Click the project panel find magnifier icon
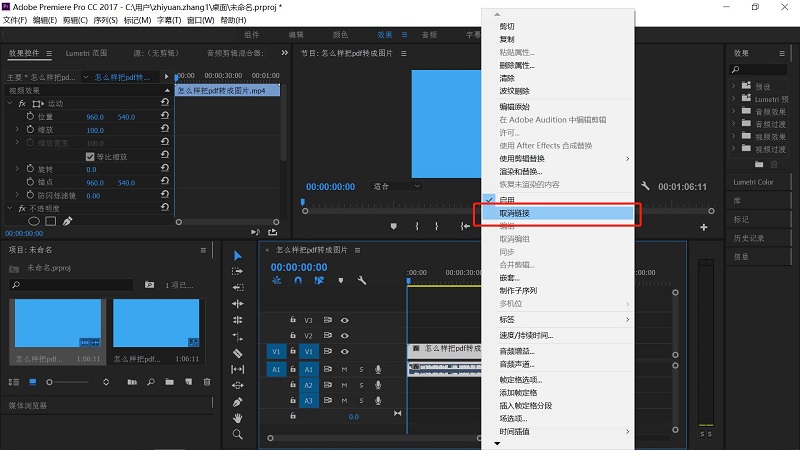800x450 pixels. pyautogui.click(x=151, y=382)
